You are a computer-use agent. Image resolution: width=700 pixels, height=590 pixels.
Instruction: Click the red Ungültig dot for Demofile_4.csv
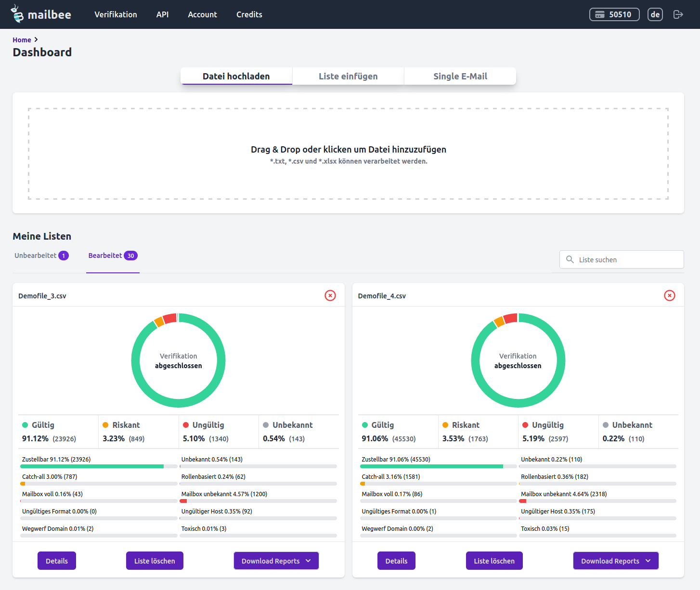(x=525, y=425)
